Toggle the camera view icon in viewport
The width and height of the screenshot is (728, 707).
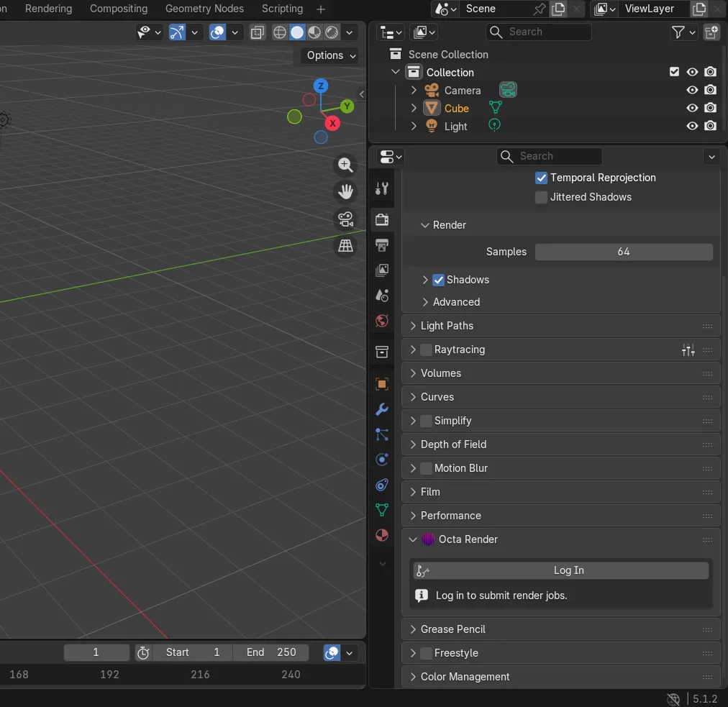point(345,219)
